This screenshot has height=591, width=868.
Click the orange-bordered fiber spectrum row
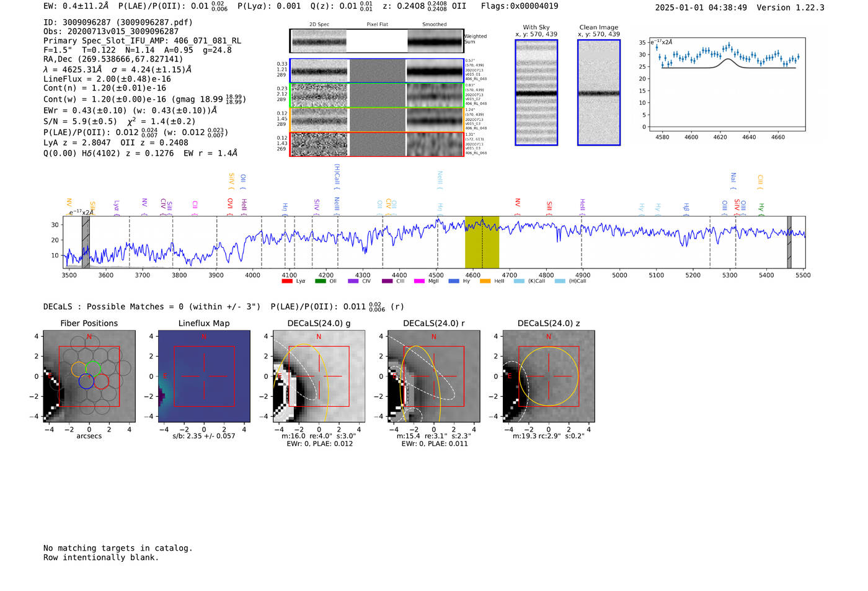point(376,120)
